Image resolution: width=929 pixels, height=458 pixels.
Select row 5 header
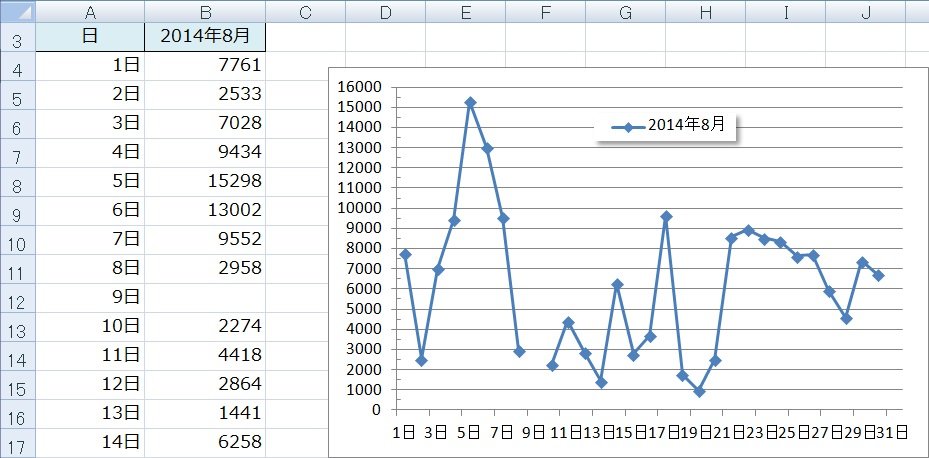pyautogui.click(x=18, y=95)
